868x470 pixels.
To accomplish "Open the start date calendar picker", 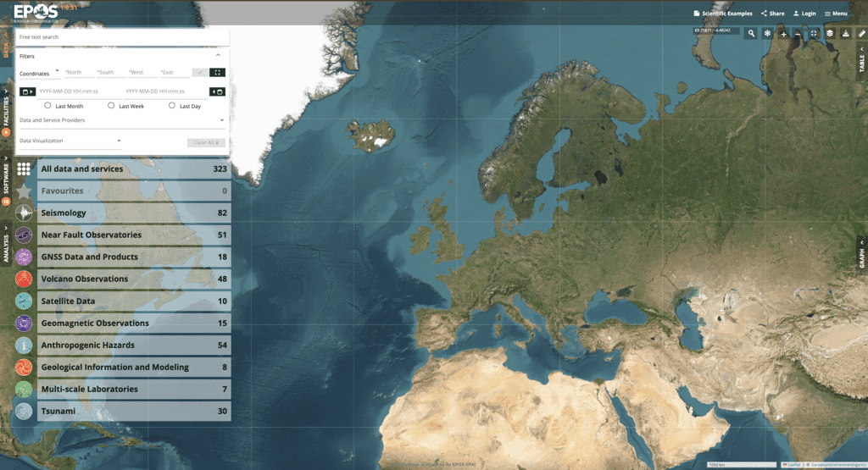I will click(x=27, y=91).
